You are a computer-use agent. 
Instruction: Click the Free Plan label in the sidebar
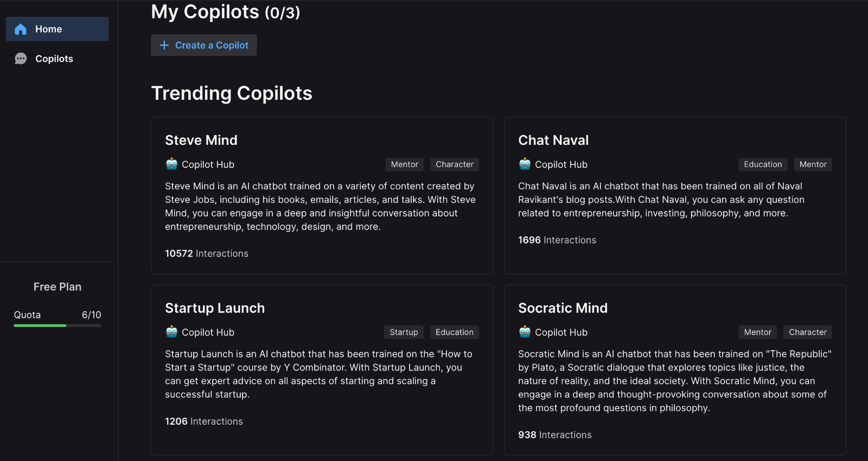click(57, 286)
